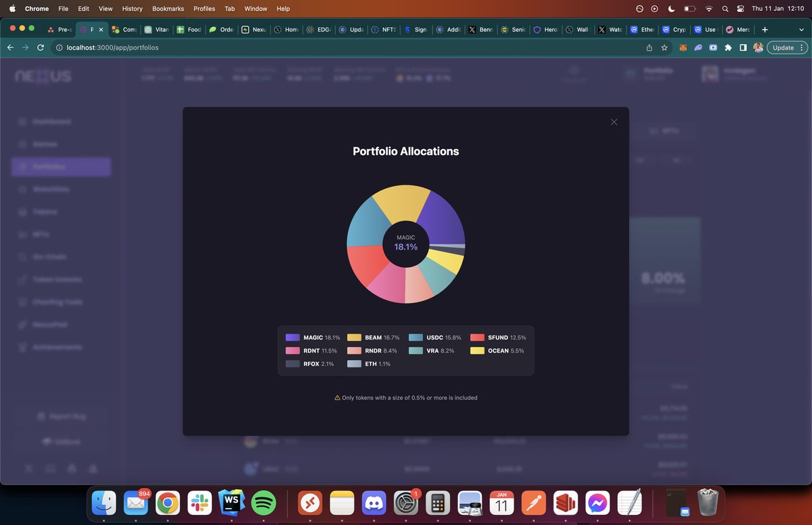Open Control Center in menu bar
The width and height of the screenshot is (812, 525).
tap(740, 9)
